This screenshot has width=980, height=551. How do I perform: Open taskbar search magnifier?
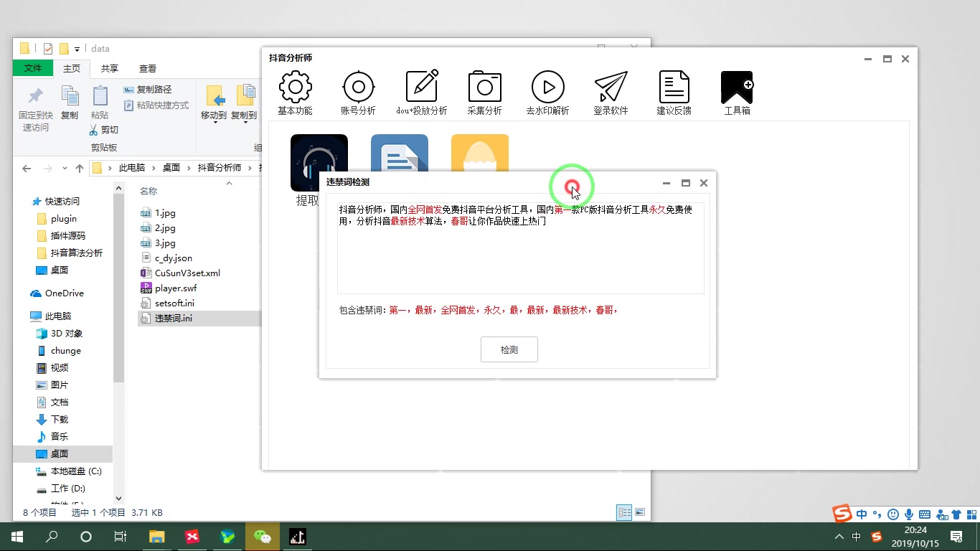coord(52,536)
